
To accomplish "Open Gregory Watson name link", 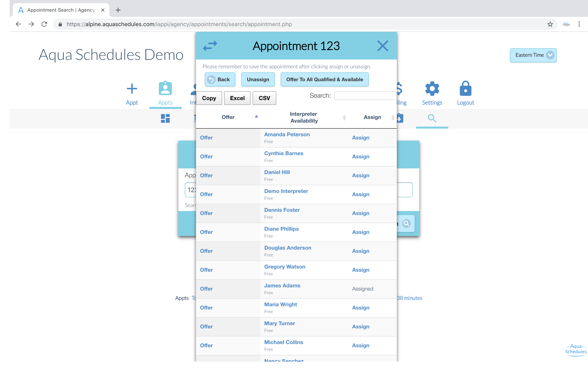I will [x=285, y=267].
